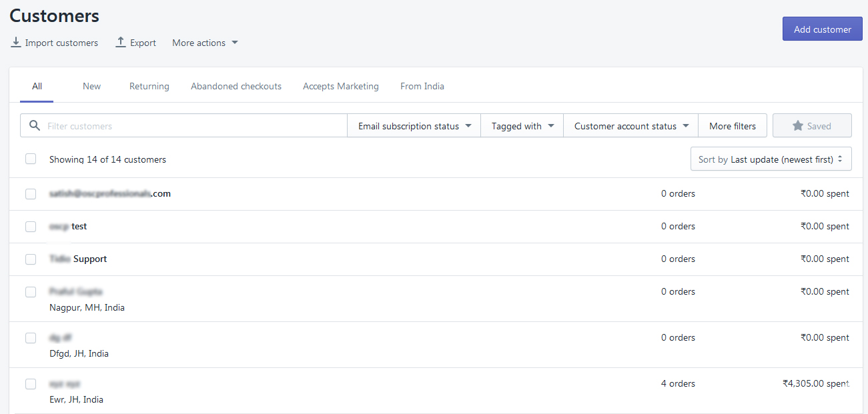The image size is (868, 414).
Task: Open Sort by Last update selector
Action: pos(771,159)
